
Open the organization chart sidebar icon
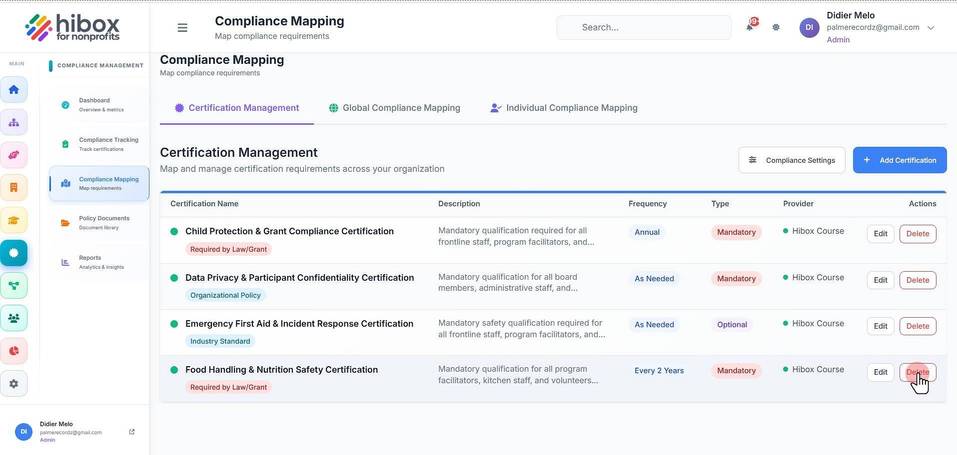click(14, 122)
